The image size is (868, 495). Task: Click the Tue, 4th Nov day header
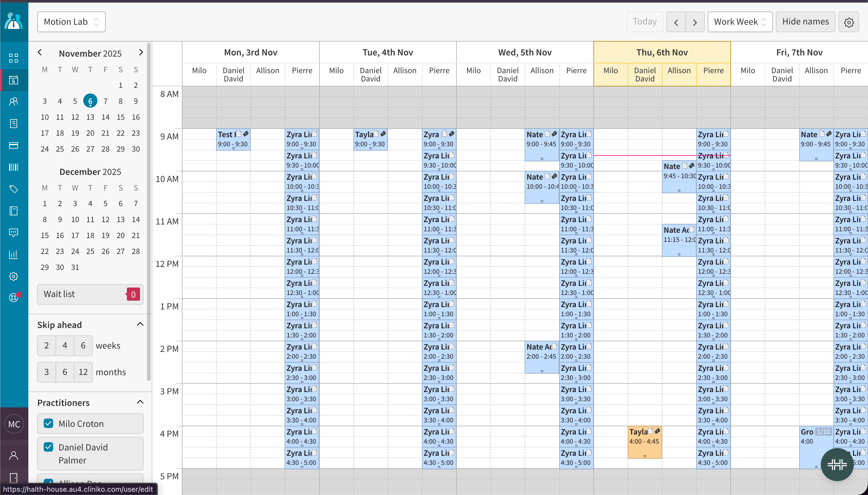coord(388,52)
